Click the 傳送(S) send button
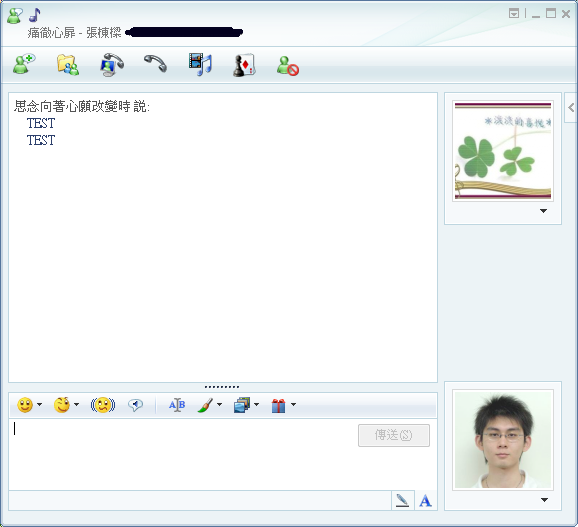Image resolution: width=578 pixels, height=527 pixels. [x=394, y=435]
